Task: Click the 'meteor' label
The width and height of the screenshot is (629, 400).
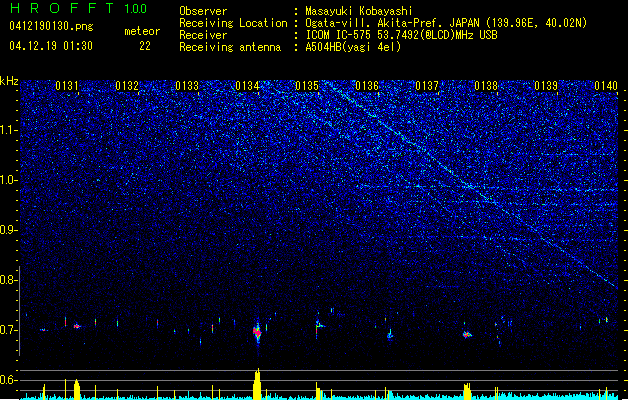Action: (x=142, y=31)
